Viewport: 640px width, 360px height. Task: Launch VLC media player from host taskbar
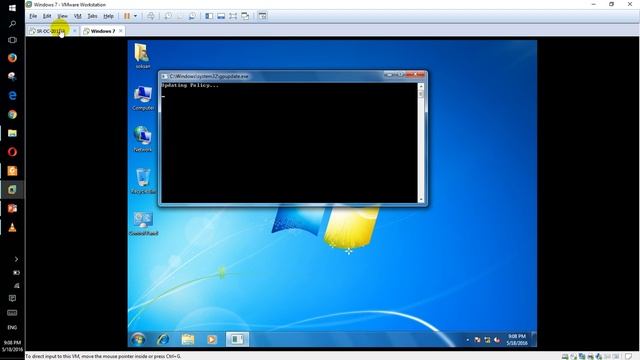12,227
